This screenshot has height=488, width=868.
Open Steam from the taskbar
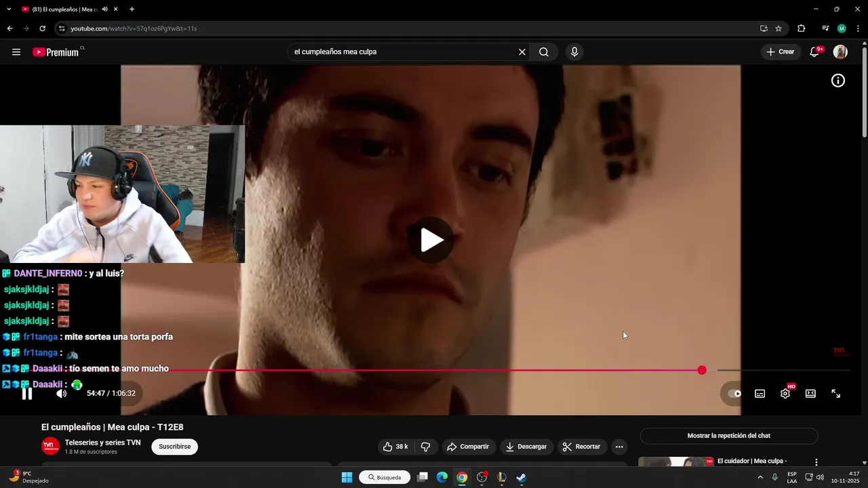pyautogui.click(x=521, y=477)
